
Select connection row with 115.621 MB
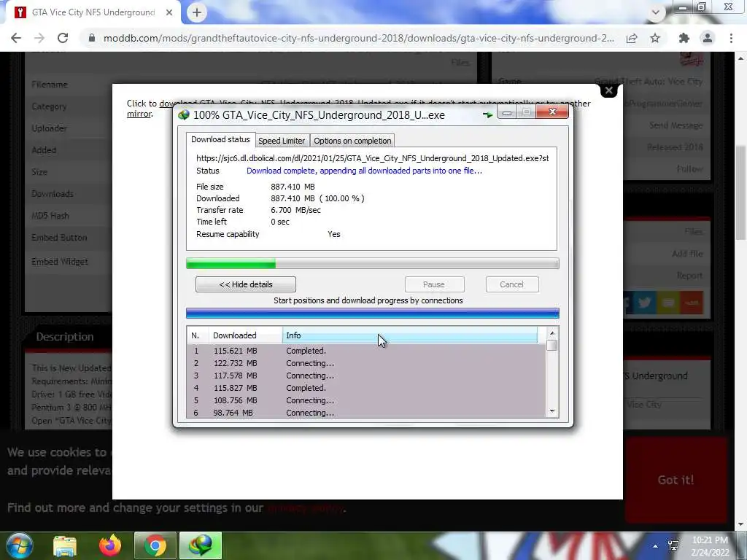[x=366, y=351]
